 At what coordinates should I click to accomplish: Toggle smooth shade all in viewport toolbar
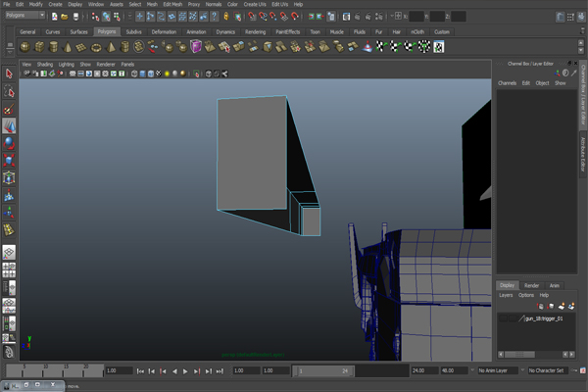tap(142, 73)
